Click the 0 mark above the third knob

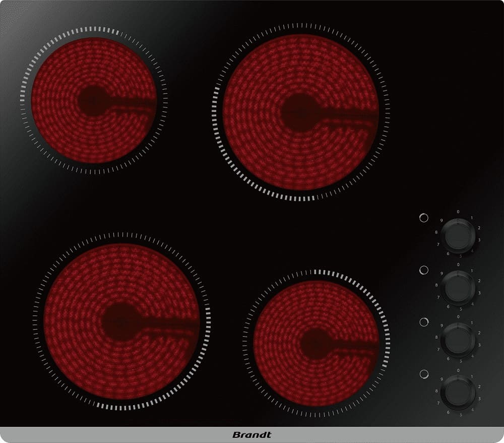[x=458, y=317]
